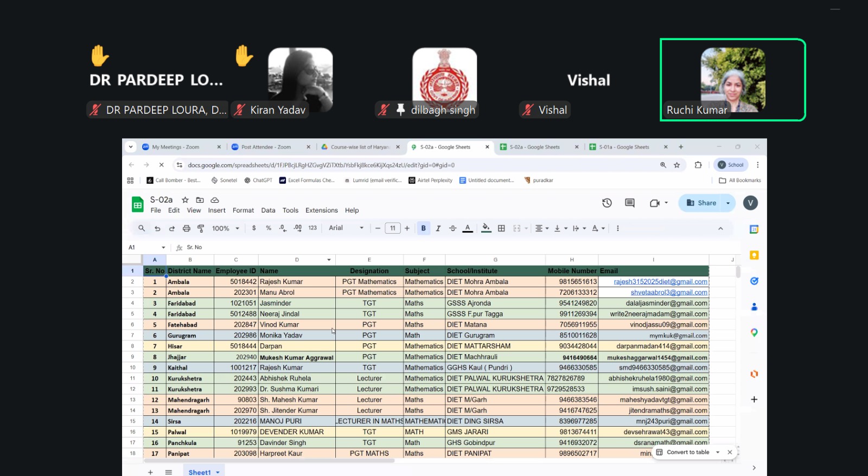Open version history clock icon
Screen dimensions: 868x476
(x=607, y=203)
